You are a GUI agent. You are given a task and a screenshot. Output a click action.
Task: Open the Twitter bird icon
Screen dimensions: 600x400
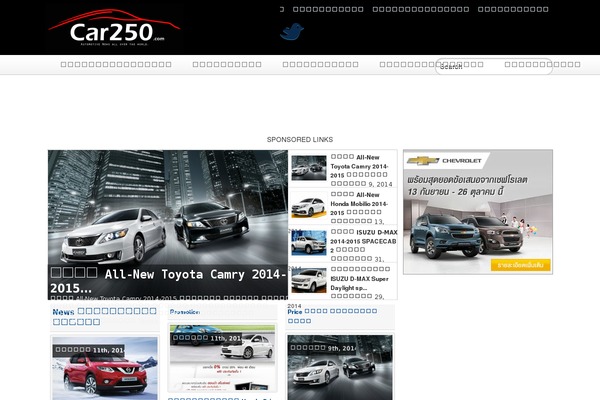pos(292,31)
